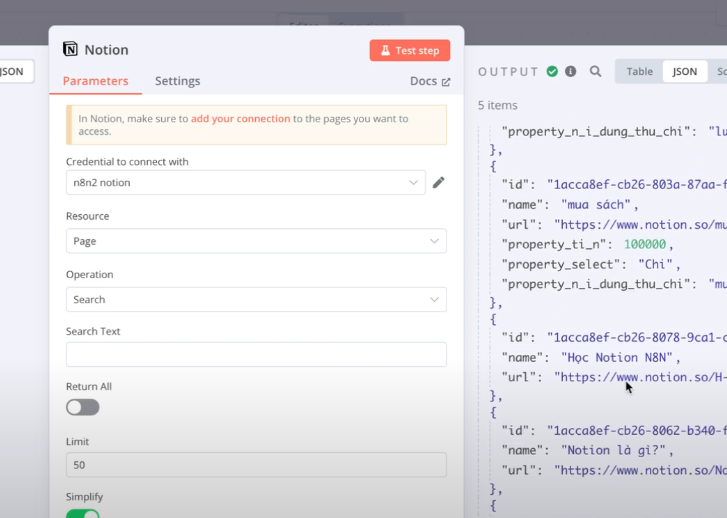The image size is (727, 518).
Task: Click the Học Notion N8N url value
Action: pyautogui.click(x=640, y=377)
